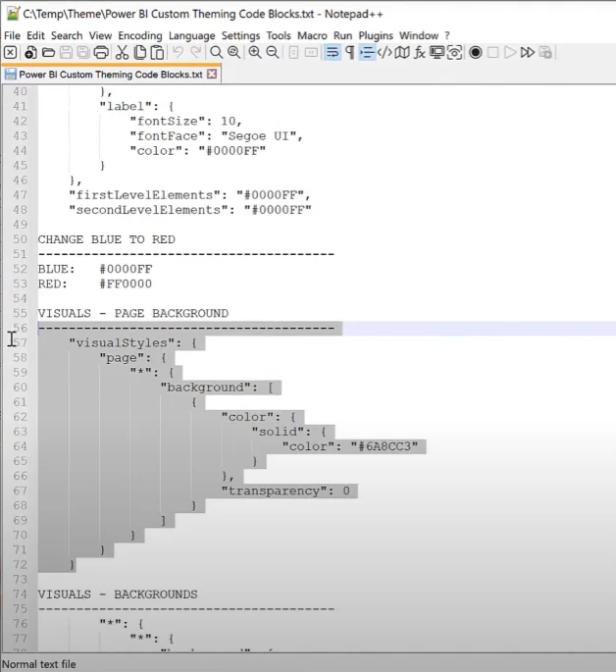Click the "fontSize": 10 line

186,121
